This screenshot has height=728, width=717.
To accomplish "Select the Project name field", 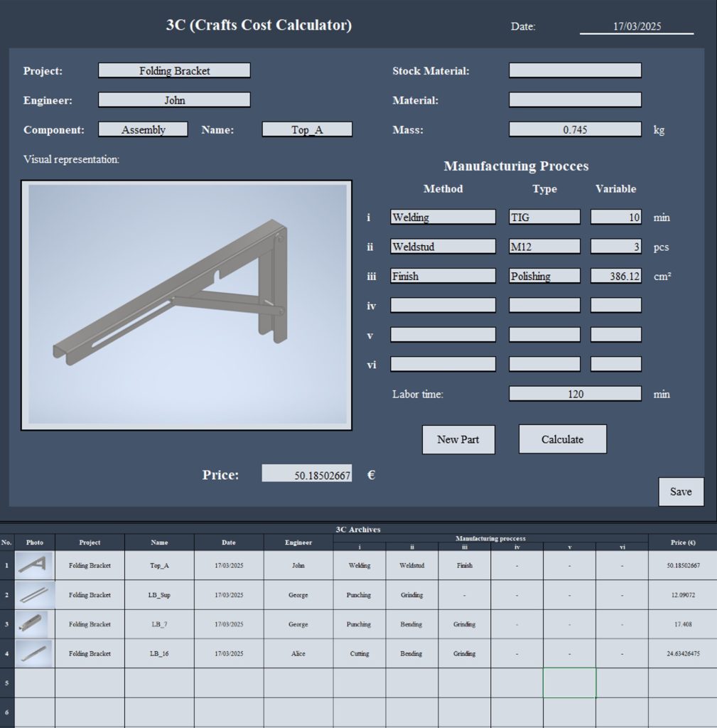I will point(174,70).
